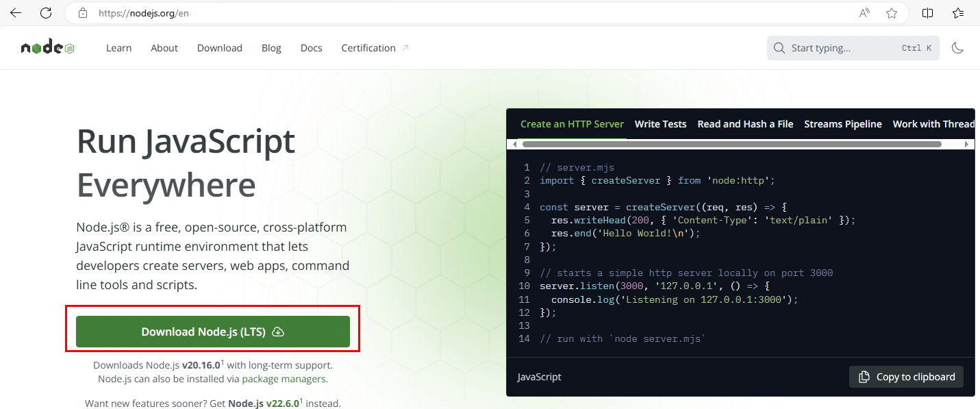Click the page lock icon in the address bar

pos(82,12)
